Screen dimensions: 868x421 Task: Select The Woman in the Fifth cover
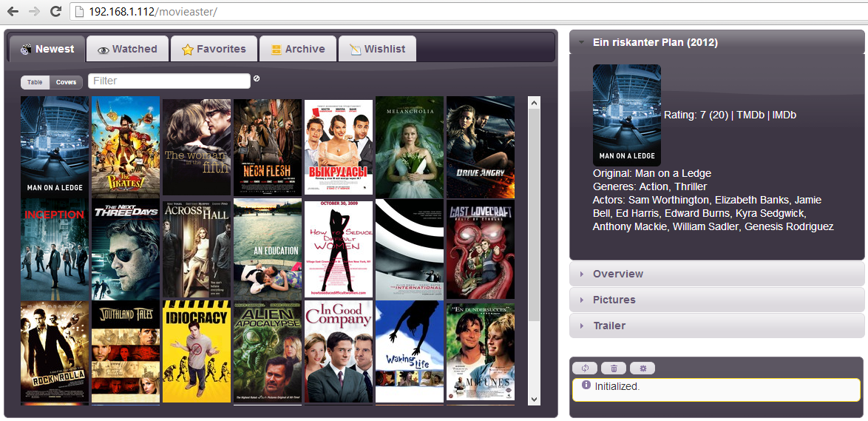tap(197, 146)
